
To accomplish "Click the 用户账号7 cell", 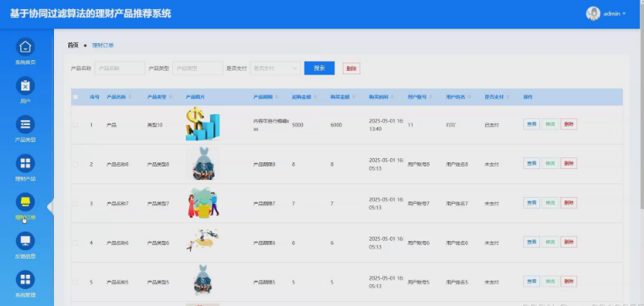I will (419, 204).
